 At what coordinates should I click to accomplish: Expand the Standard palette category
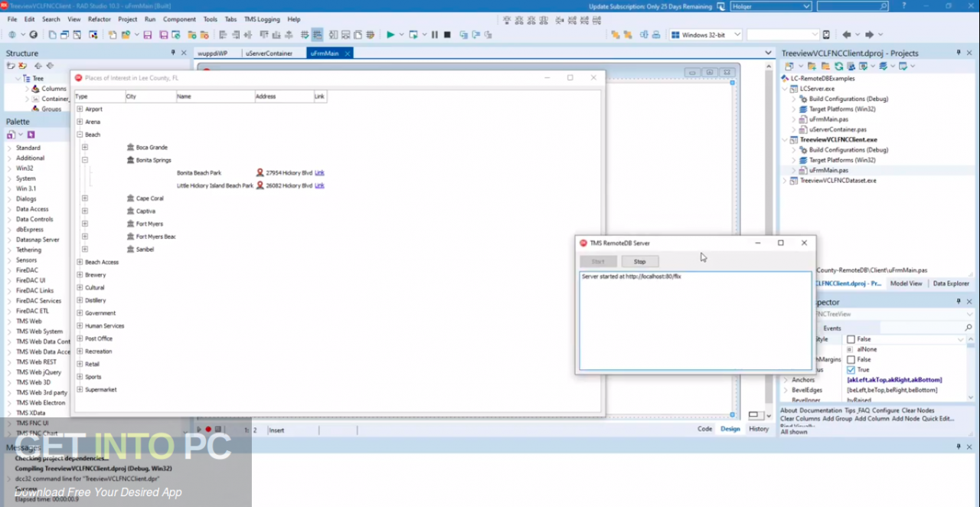coord(10,148)
